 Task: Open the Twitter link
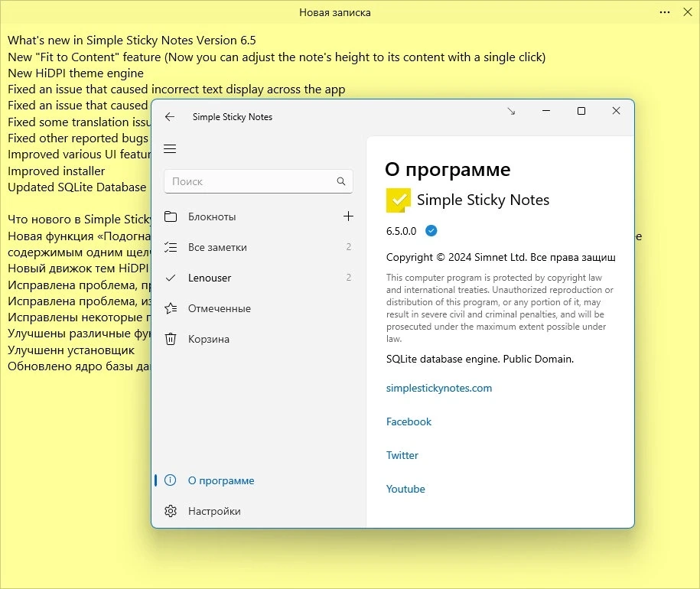pyautogui.click(x=402, y=456)
